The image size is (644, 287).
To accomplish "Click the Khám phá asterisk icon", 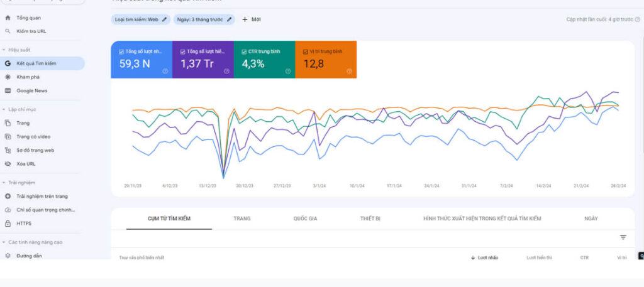I will click(8, 77).
